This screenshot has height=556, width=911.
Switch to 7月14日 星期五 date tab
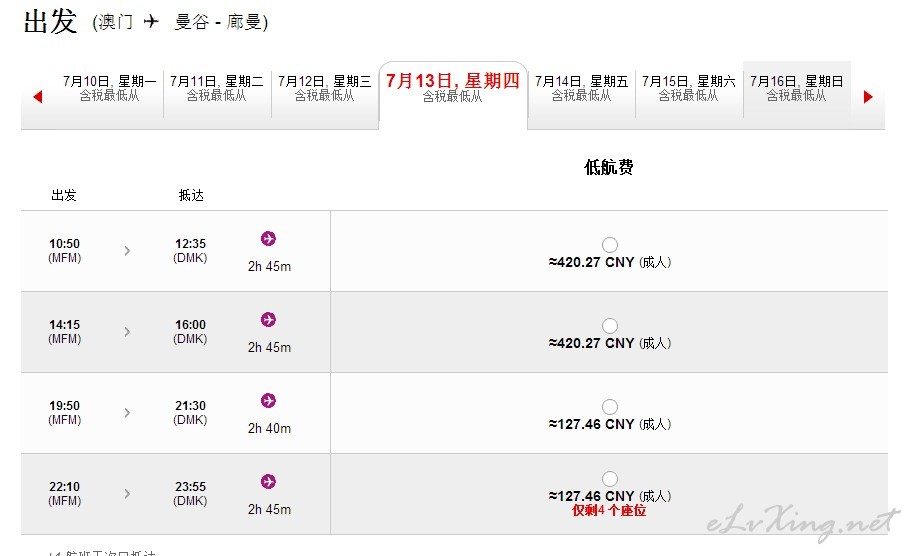point(581,88)
